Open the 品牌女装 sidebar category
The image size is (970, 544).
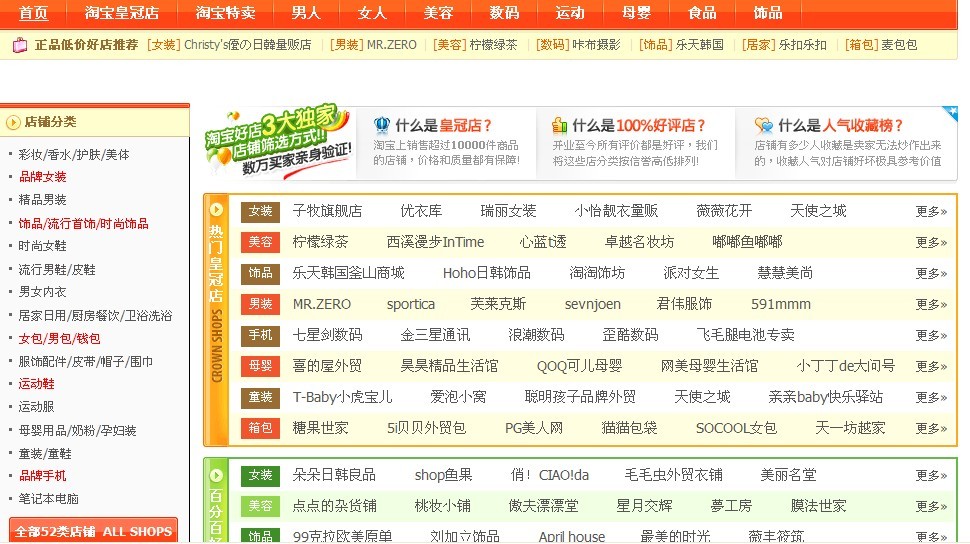coord(43,176)
